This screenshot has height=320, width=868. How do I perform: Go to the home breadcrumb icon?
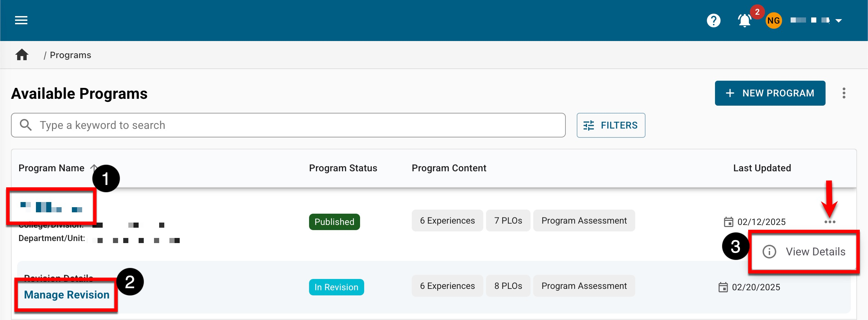[x=22, y=55]
